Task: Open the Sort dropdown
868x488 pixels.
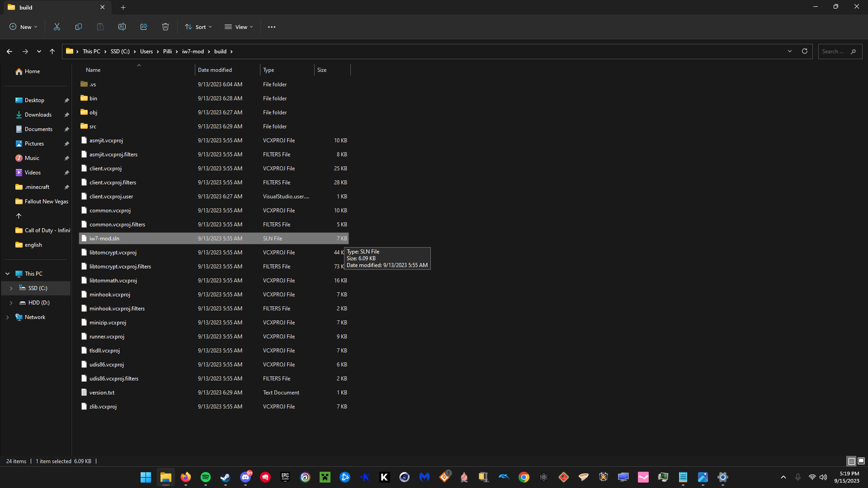Action: (x=198, y=27)
